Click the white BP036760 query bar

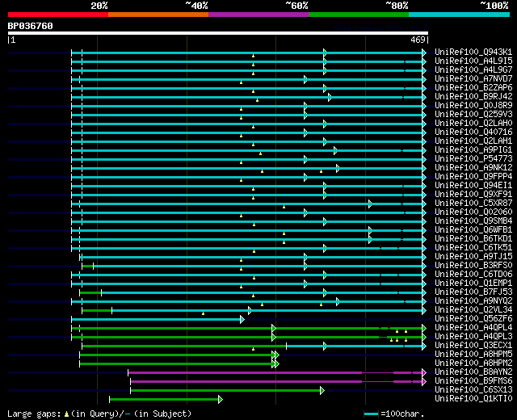218,33
